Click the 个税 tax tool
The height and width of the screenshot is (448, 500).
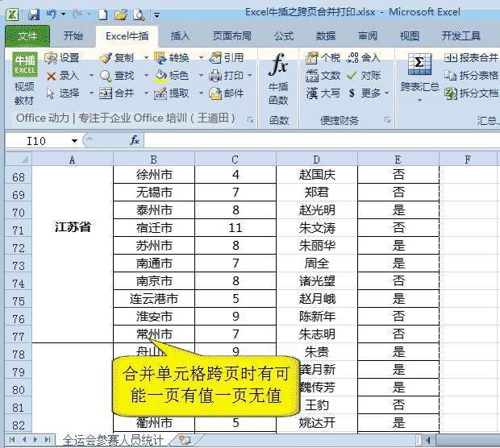click(x=323, y=58)
